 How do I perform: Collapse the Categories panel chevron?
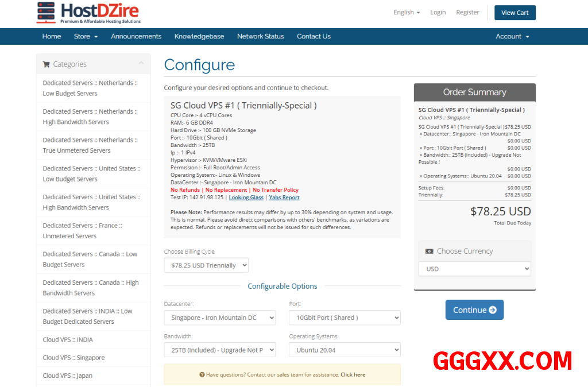[141, 64]
